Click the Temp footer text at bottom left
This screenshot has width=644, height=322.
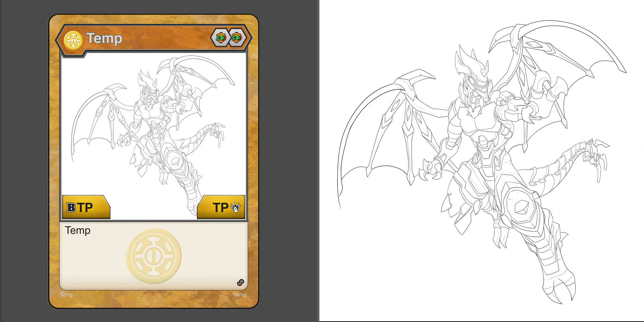pyautogui.click(x=67, y=294)
